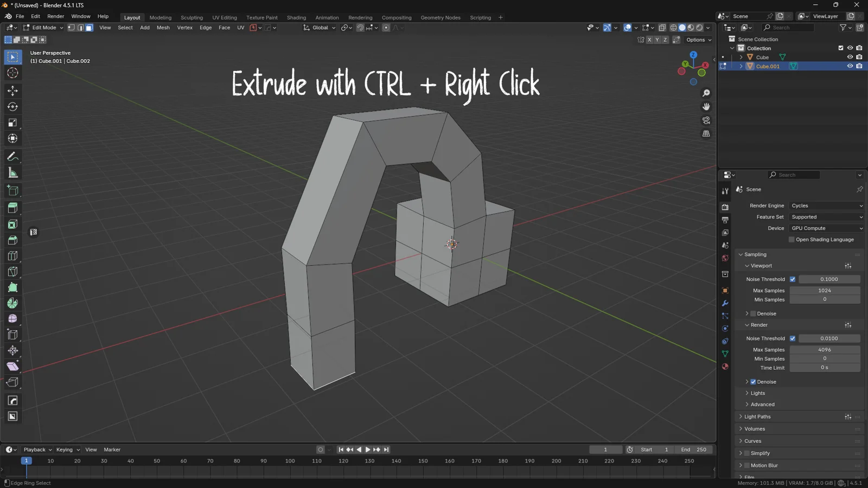The height and width of the screenshot is (488, 868).
Task: Select the Move tool
Action: click(12, 91)
